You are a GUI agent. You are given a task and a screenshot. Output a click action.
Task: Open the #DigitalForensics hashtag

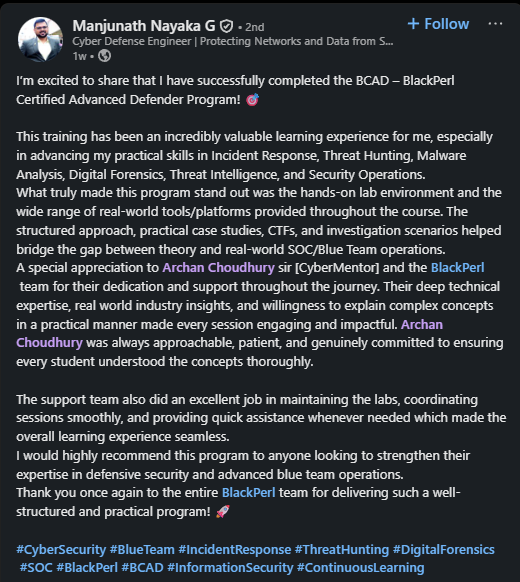coord(444,549)
